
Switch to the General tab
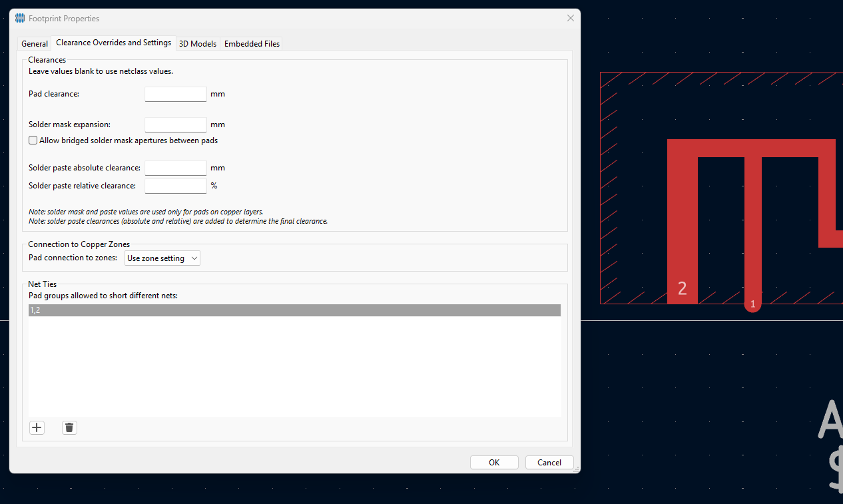[x=35, y=44]
